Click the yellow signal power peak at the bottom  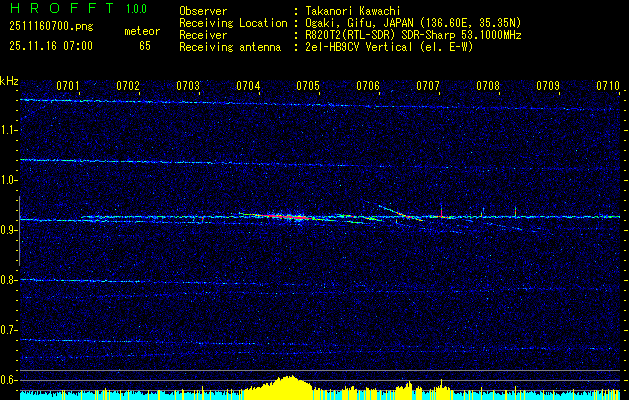point(289,387)
